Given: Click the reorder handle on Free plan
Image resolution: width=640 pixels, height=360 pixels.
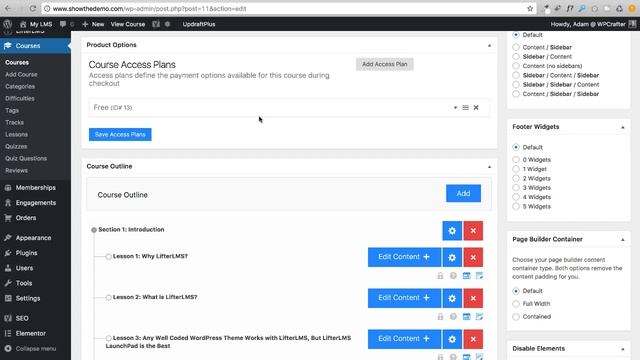Looking at the screenshot, I should (x=465, y=108).
